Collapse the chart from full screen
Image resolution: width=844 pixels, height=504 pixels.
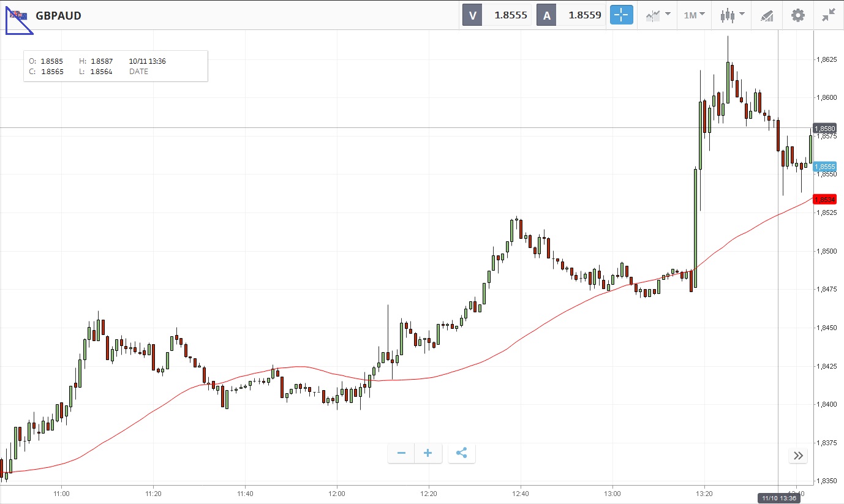pyautogui.click(x=829, y=15)
